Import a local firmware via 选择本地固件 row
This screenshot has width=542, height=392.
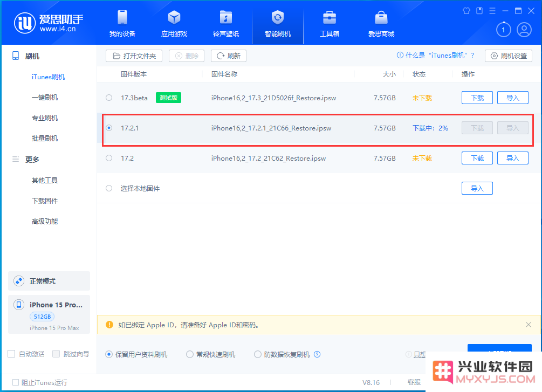(x=477, y=188)
